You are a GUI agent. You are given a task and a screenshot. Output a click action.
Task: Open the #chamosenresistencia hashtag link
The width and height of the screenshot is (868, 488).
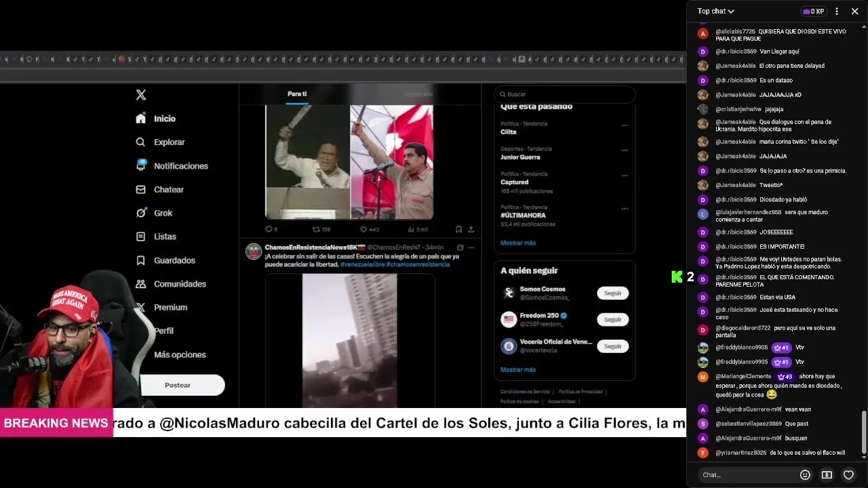tap(418, 264)
